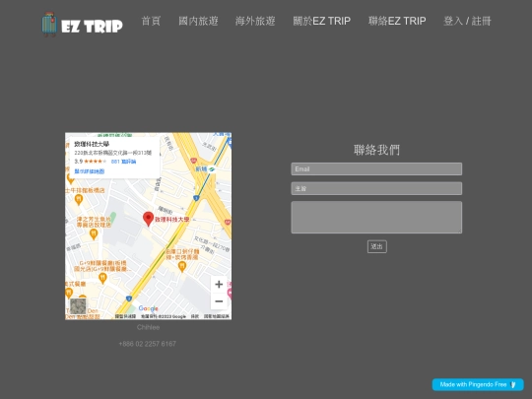
Task: Open the 國內旅遊 menu item
Action: [198, 21]
